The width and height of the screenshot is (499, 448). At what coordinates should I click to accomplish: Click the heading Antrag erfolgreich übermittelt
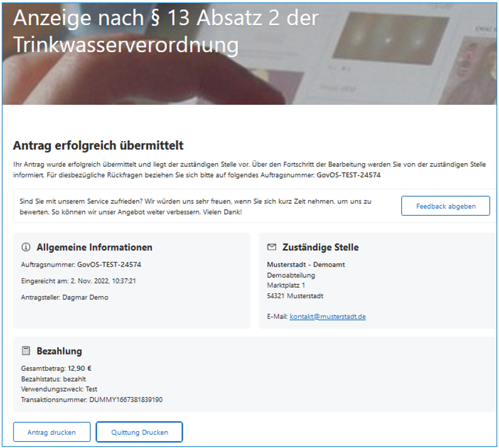(98, 146)
